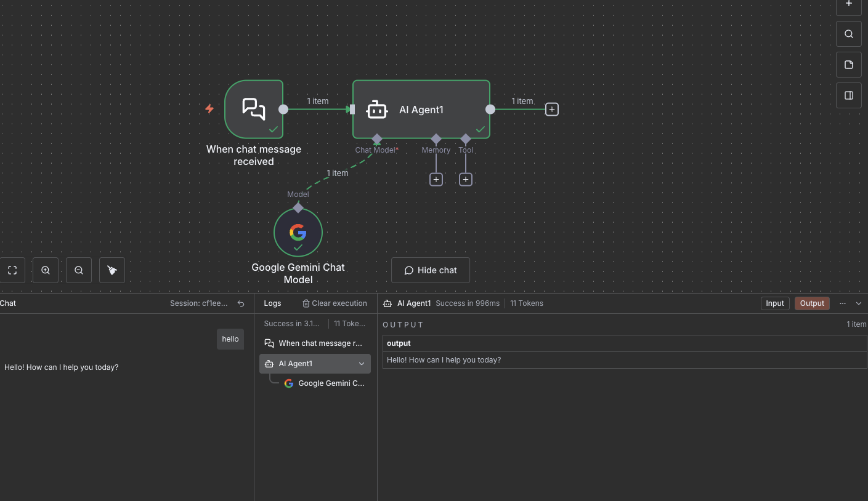
Task: Open the log panel more options menu
Action: (x=843, y=303)
